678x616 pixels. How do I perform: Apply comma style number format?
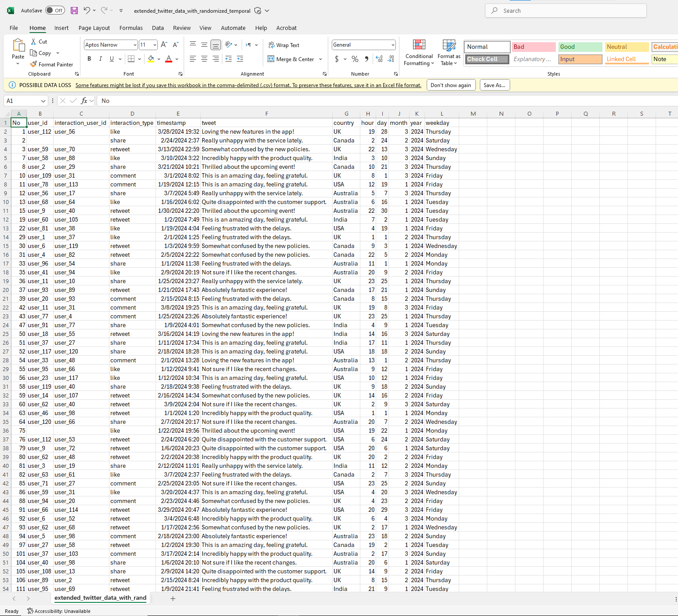pyautogui.click(x=366, y=59)
